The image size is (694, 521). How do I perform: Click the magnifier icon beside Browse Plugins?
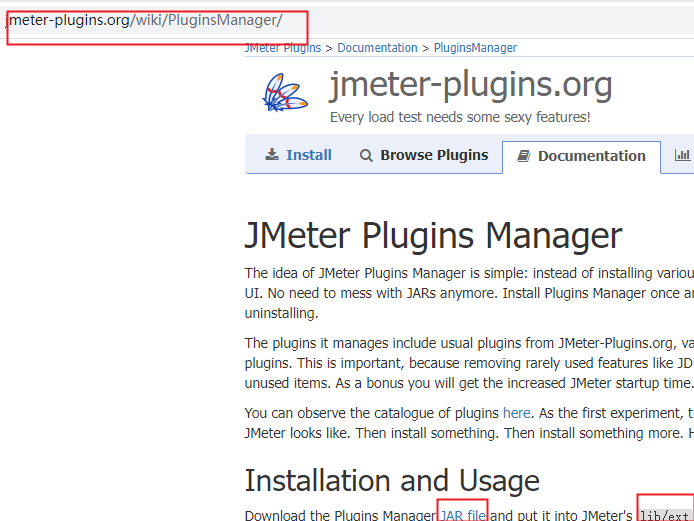tap(366, 155)
